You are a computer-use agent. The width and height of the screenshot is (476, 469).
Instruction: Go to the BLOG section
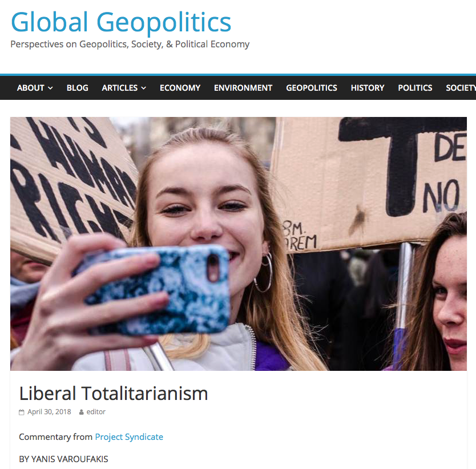tap(78, 88)
